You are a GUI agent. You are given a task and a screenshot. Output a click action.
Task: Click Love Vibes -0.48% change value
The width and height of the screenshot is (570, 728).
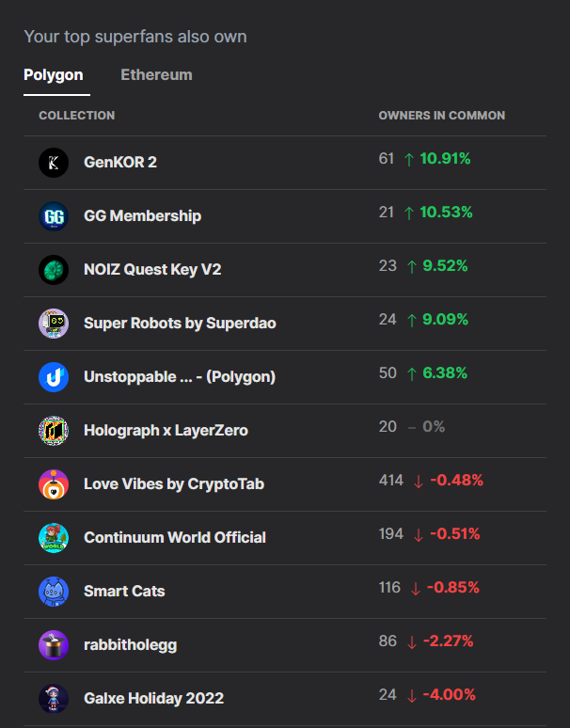tap(456, 481)
